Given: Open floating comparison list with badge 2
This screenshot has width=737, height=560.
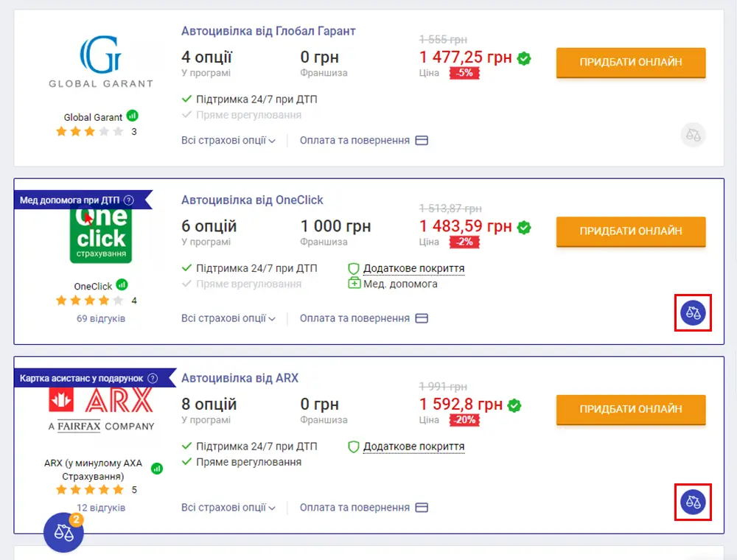Looking at the screenshot, I should [63, 532].
